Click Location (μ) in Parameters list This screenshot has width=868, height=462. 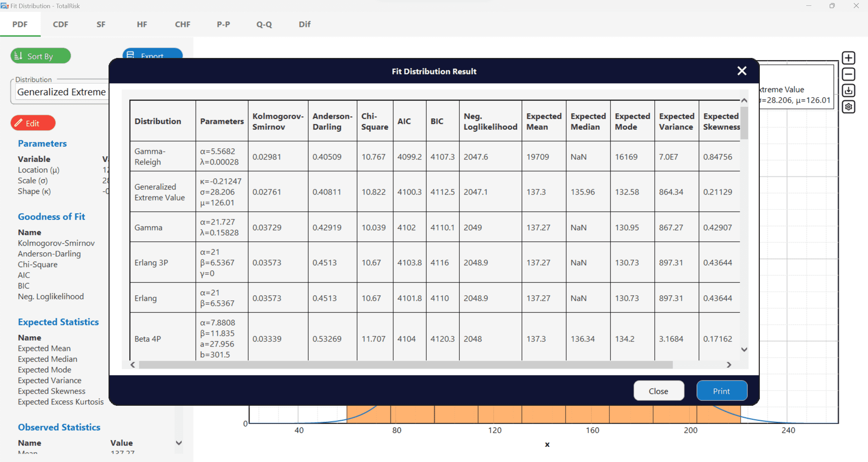coord(39,170)
